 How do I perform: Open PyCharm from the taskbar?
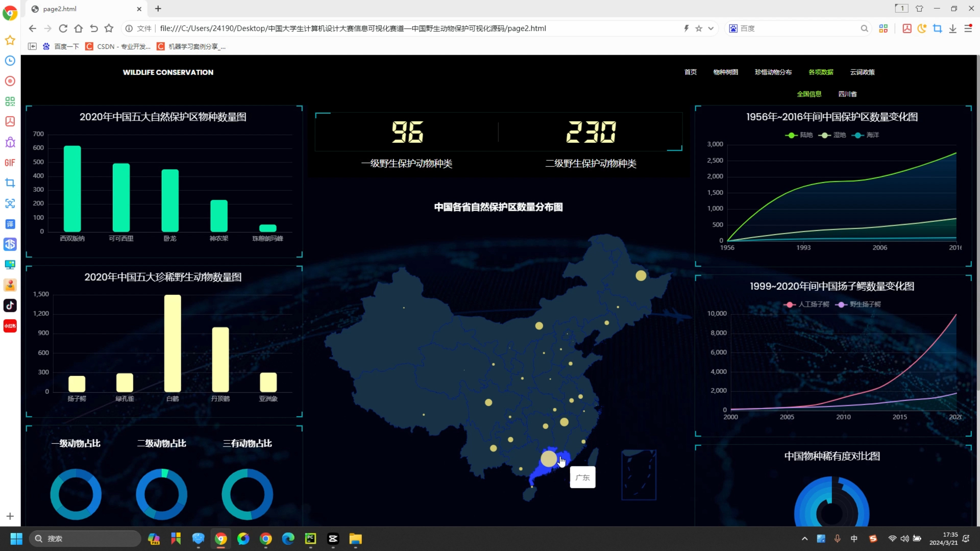310,539
